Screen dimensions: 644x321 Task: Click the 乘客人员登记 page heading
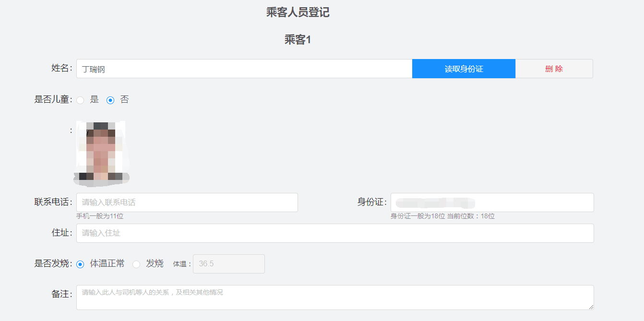tap(298, 12)
